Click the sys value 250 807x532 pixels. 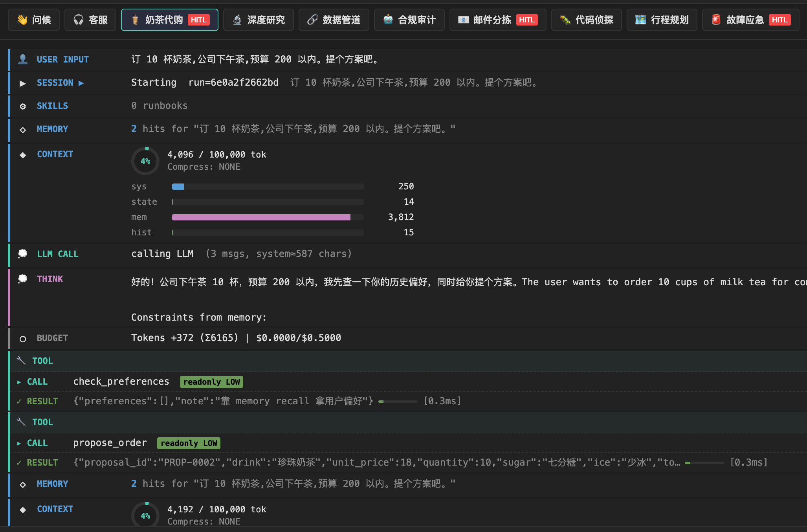click(406, 187)
